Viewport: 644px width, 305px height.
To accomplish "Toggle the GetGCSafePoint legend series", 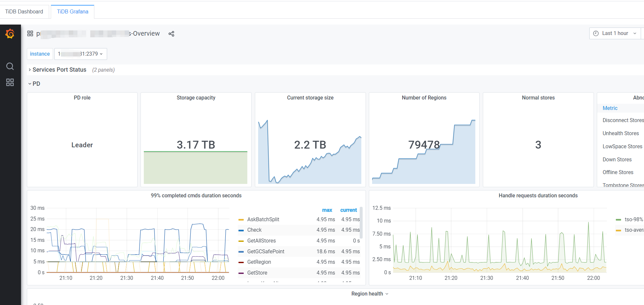I will click(266, 251).
